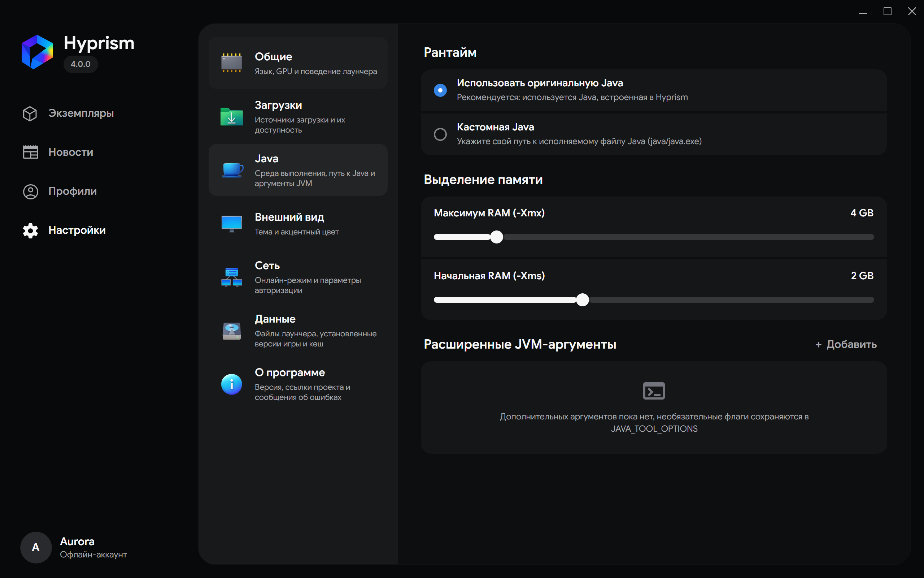Viewport: 924px width, 578px height.
Task: Switch to Загрузки settings category
Action: point(298,117)
